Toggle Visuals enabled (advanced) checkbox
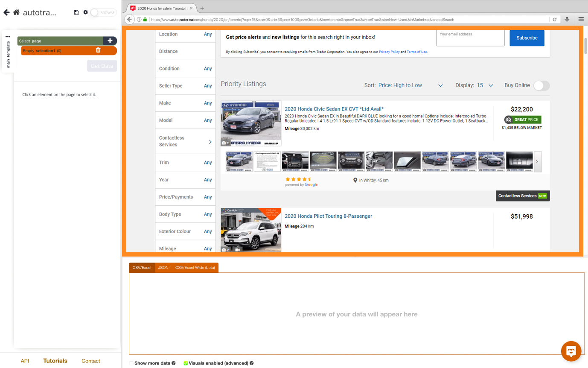Screen dimensions: 588x368 (186, 363)
